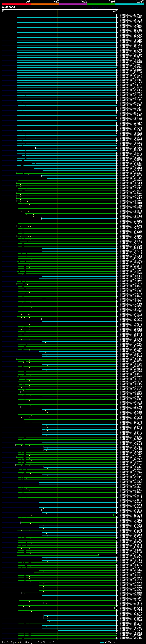Image resolution: width=146 pixels, height=644 pixels.
Task: Select hit UniRef100_Q40247
Action: coord(131,319)
